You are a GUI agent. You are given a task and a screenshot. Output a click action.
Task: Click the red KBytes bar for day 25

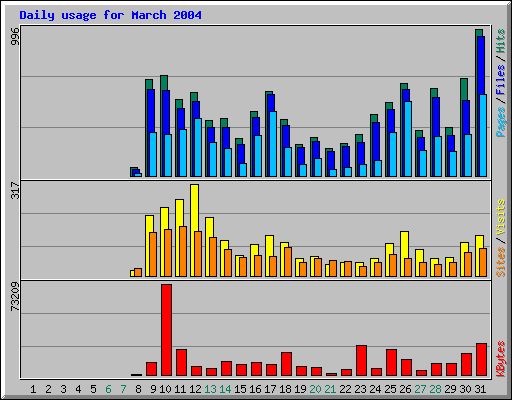click(391, 363)
